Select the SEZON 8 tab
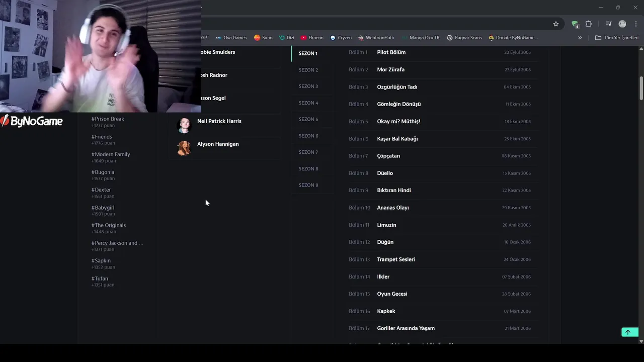 (308, 168)
